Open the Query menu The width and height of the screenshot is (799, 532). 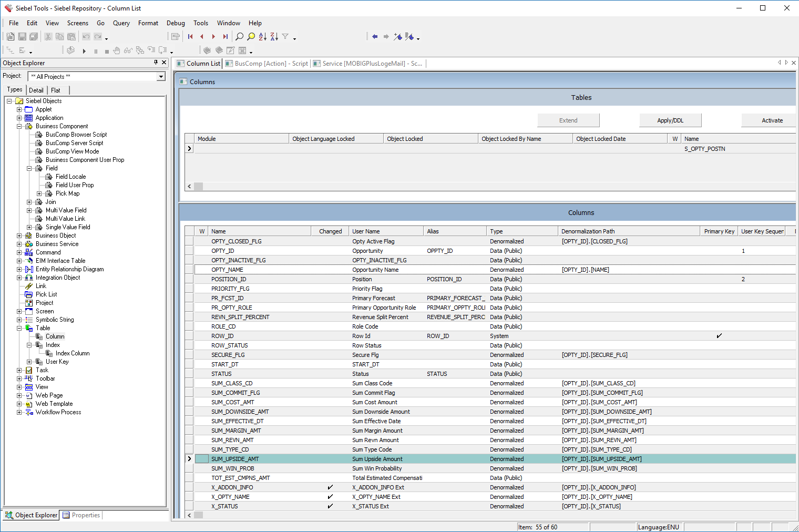coord(121,23)
